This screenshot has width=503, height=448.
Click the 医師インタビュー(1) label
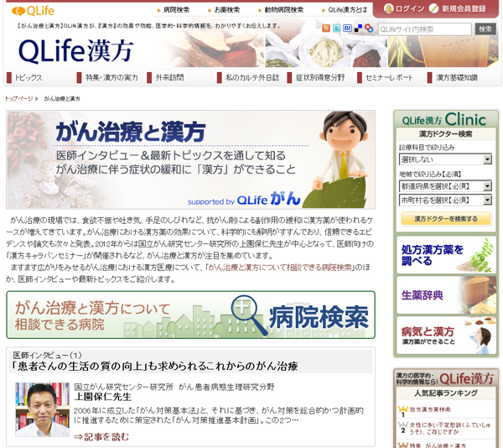(48, 355)
